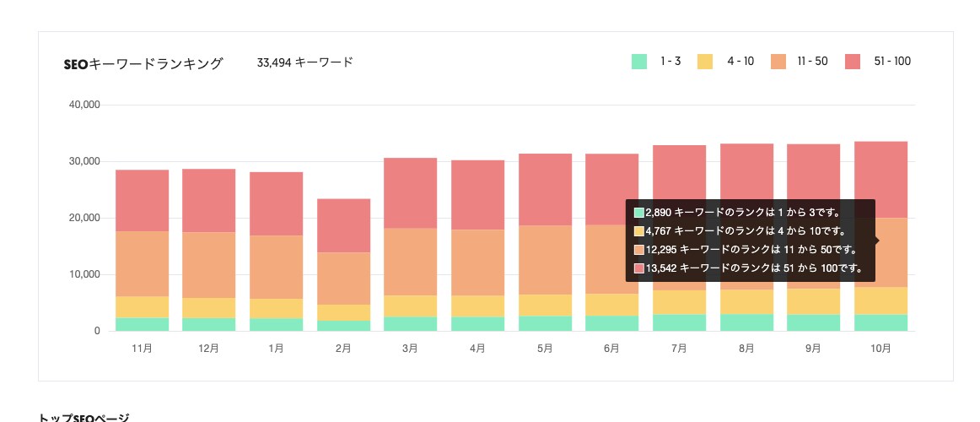The image size is (980, 422).
Task: Select the yellow segment of 9月 bar
Action: click(x=813, y=301)
